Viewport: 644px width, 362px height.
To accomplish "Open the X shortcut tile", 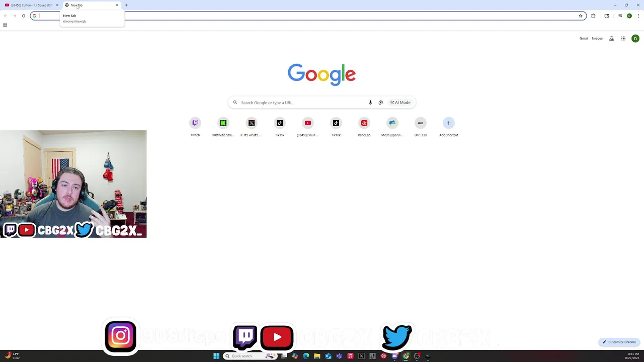I will point(252,126).
